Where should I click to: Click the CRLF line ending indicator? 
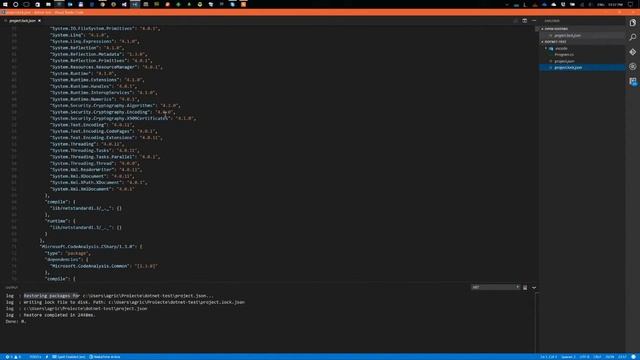(598, 357)
